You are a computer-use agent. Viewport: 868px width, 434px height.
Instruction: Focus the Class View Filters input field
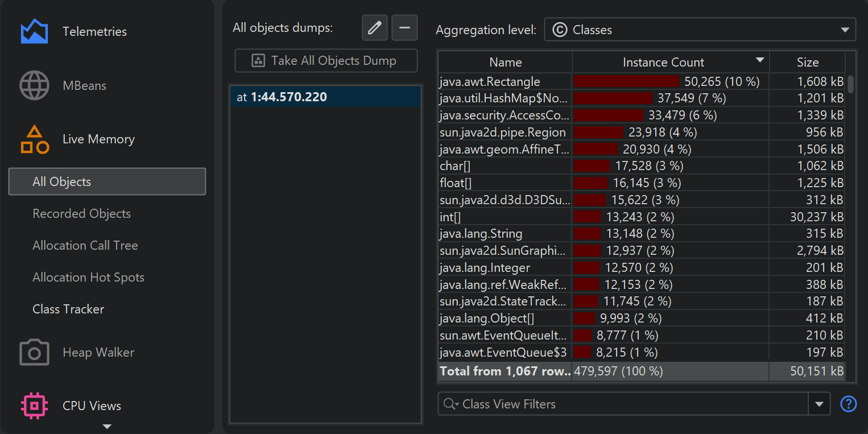(626, 404)
